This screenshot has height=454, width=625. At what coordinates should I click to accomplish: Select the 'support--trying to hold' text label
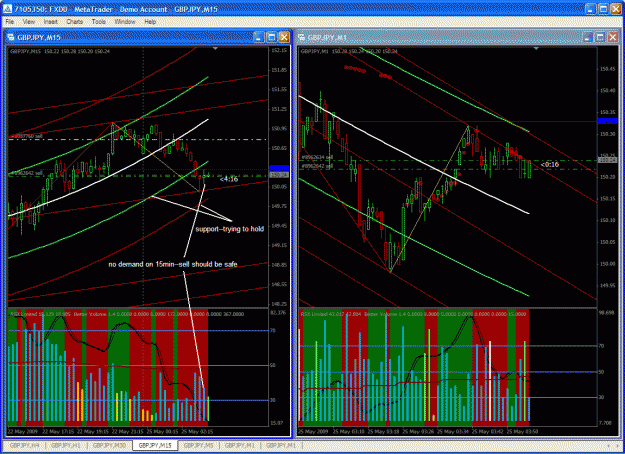(x=230, y=229)
